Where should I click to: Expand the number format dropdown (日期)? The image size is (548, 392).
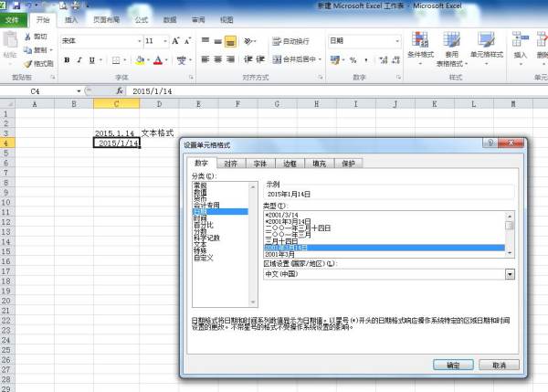click(396, 41)
